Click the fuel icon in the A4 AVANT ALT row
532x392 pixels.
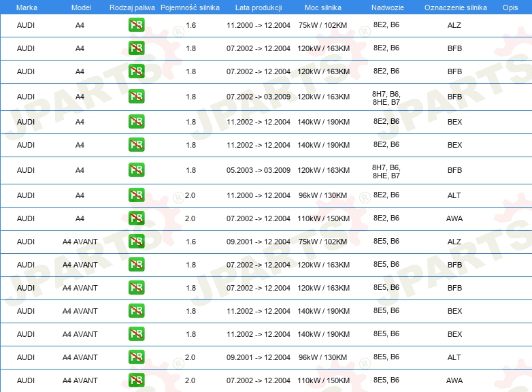point(136,357)
